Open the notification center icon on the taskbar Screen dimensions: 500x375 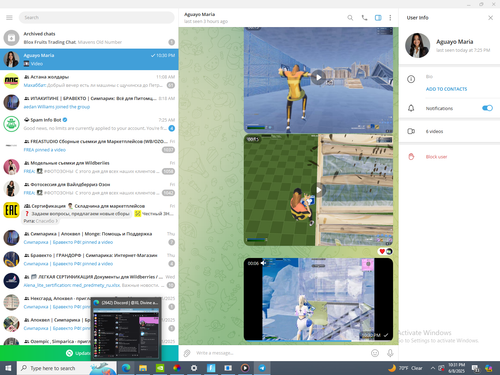coord(475,368)
